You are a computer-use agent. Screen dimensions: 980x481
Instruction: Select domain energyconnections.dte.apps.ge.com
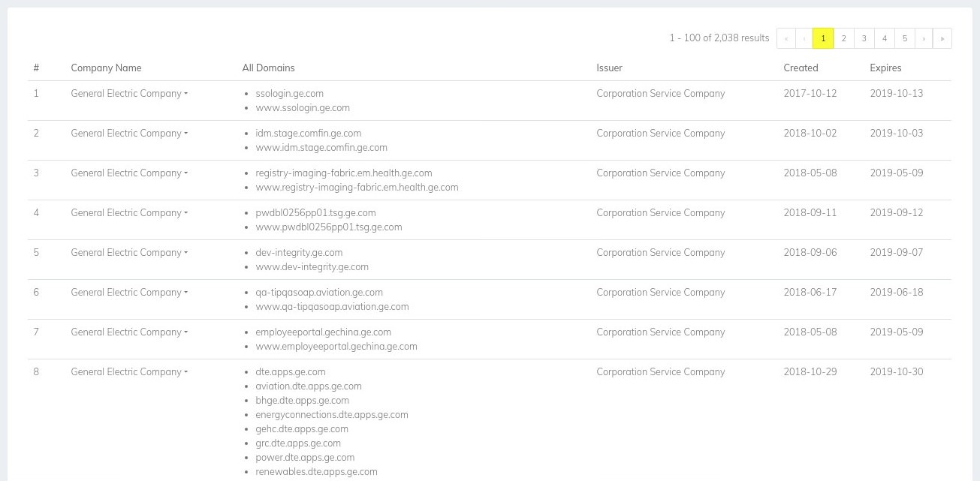tap(332, 415)
